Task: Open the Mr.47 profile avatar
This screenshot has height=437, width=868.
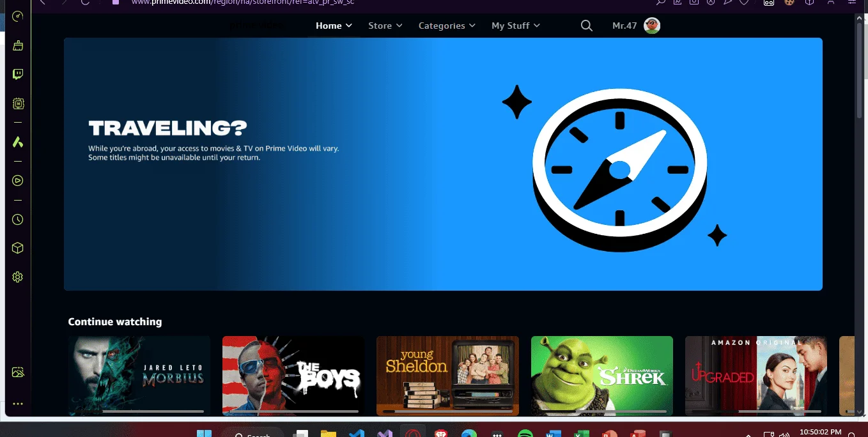Action: click(x=652, y=26)
